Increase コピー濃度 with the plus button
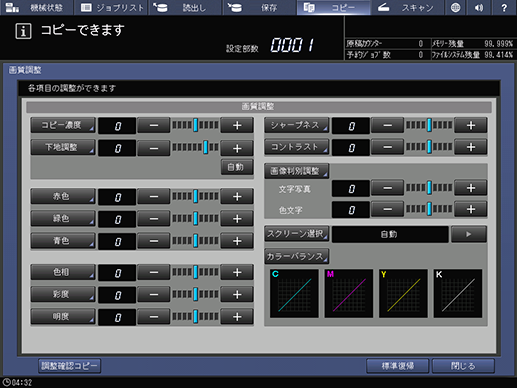 [x=237, y=126]
